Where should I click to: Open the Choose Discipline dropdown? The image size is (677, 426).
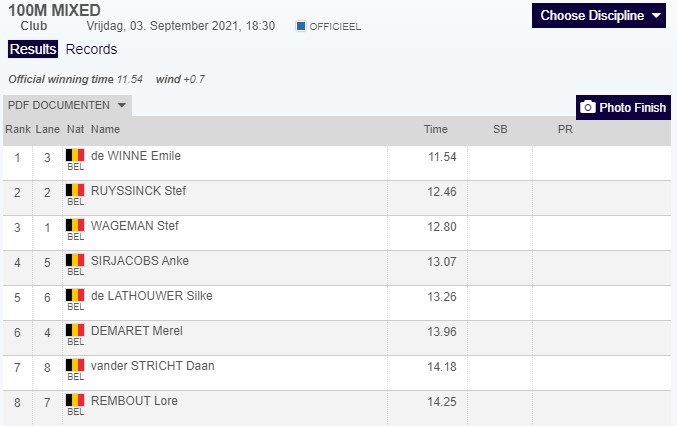pos(599,15)
